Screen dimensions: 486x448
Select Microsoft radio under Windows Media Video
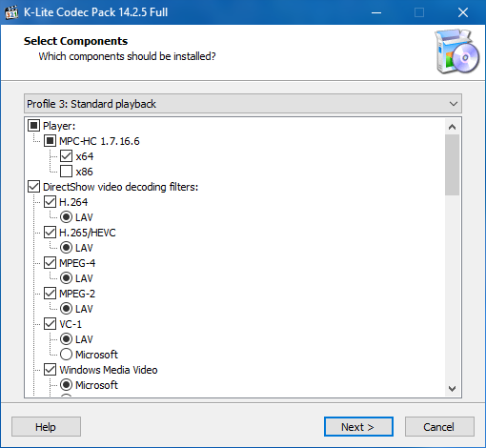(66, 385)
